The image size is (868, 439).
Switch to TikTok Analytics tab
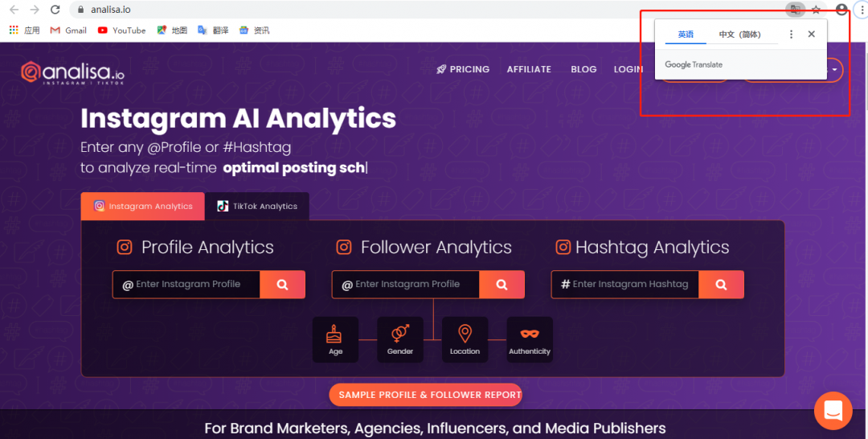click(257, 207)
